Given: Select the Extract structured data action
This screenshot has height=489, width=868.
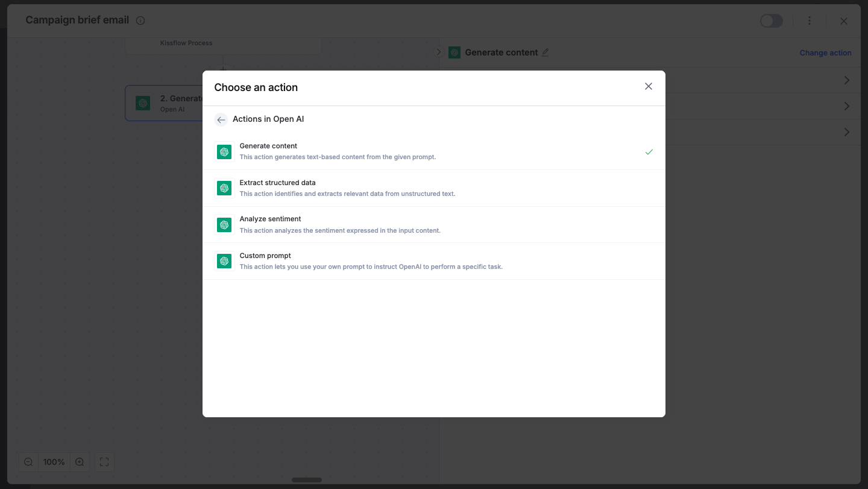Looking at the screenshot, I should [x=434, y=188].
